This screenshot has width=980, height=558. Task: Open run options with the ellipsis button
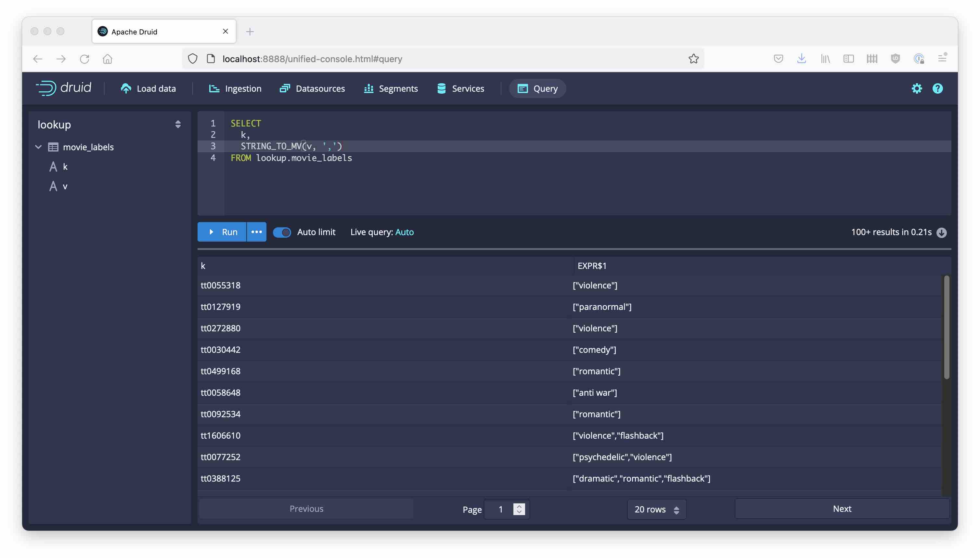click(256, 232)
